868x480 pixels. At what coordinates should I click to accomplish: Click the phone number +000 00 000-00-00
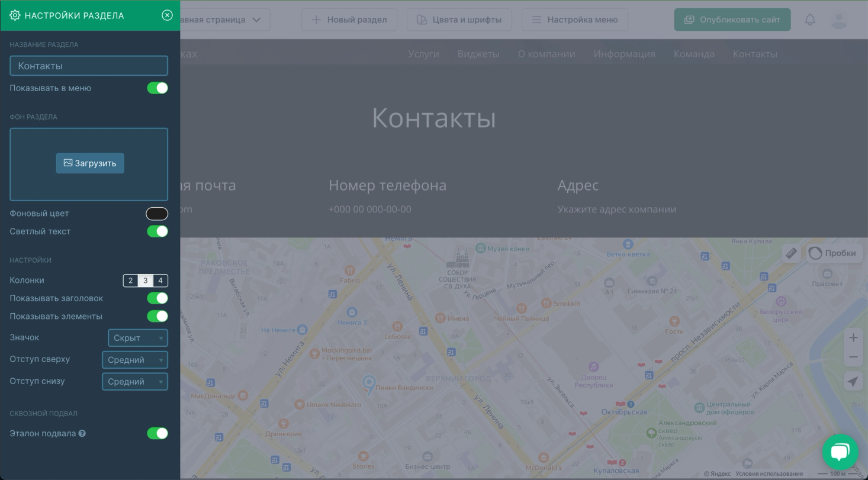pos(370,210)
